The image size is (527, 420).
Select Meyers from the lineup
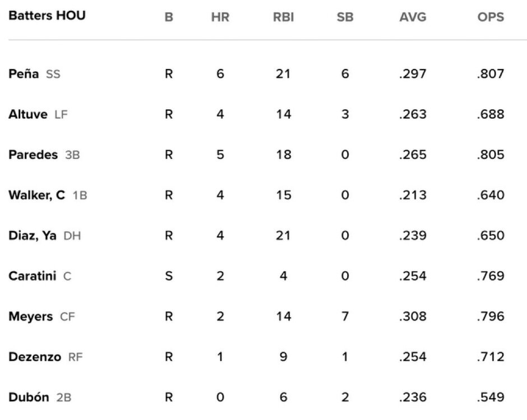[31, 316]
